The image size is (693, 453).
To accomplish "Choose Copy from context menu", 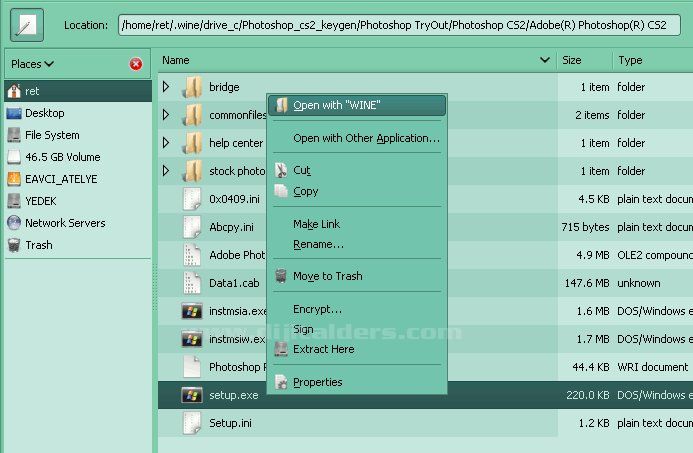I will 357,191.
